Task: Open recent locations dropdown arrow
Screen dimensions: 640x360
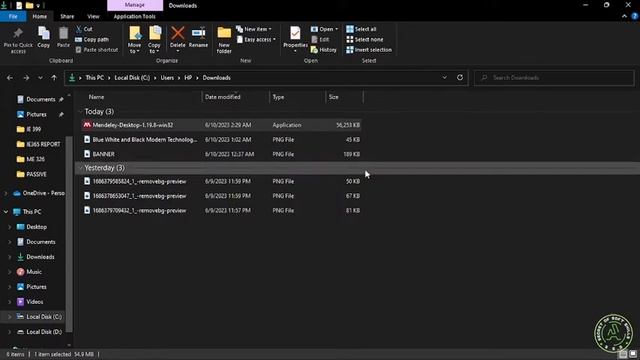Action: 40,78
